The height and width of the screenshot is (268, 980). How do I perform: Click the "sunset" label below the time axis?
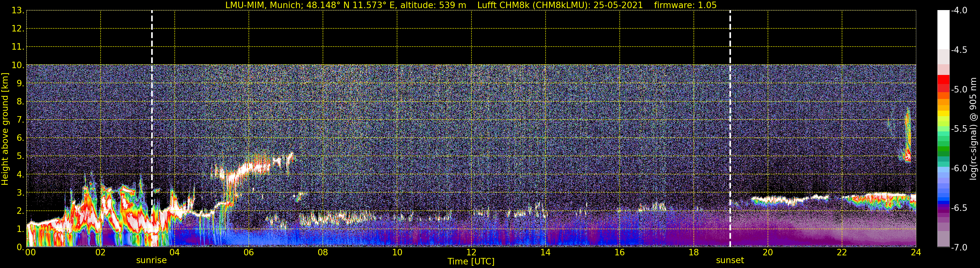[x=730, y=261]
